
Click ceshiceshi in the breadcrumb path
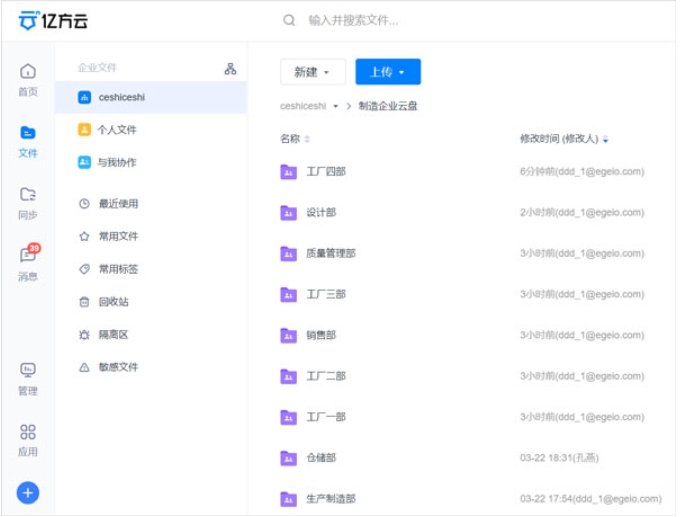tap(303, 106)
